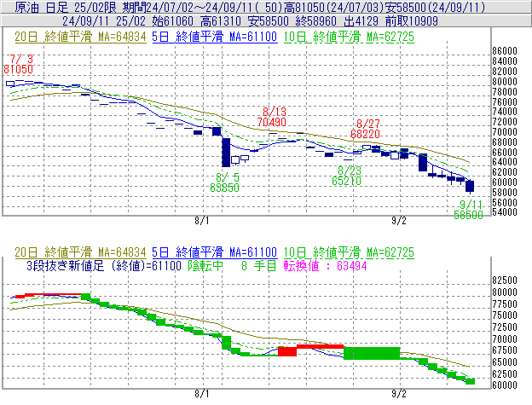The image size is (532, 405).
Task: Click the 8/13 70490 peak annotation
Action: click(272, 117)
